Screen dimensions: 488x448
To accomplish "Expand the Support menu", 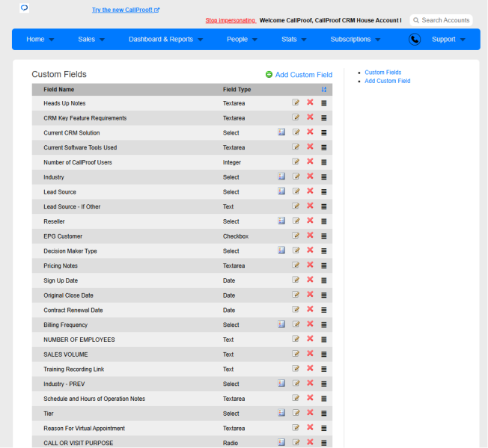I will 448,39.
